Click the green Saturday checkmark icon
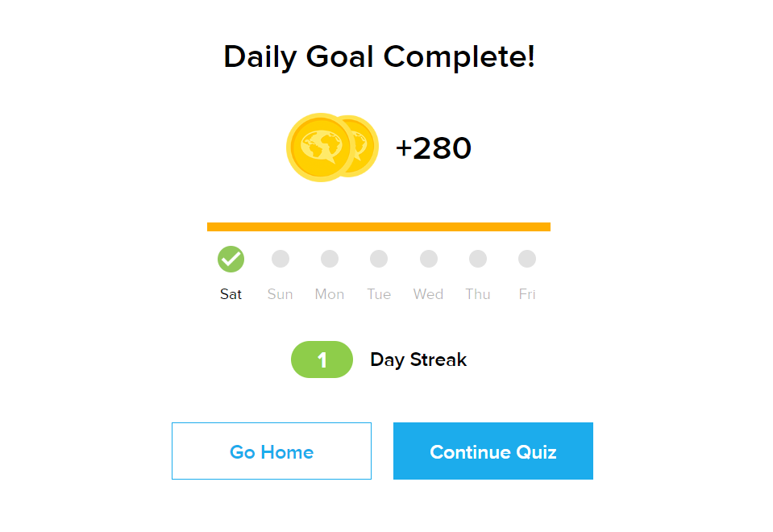This screenshot has height=532, width=773. pos(231,259)
